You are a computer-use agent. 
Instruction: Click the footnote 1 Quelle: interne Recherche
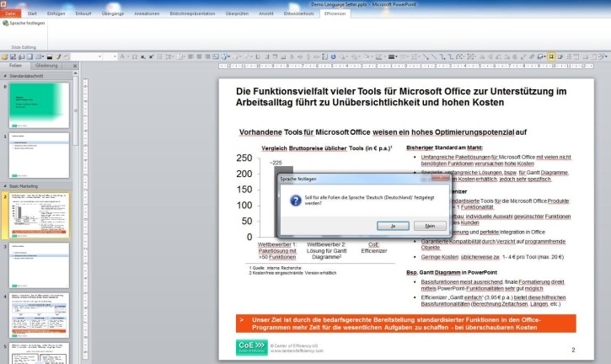[x=275, y=268]
